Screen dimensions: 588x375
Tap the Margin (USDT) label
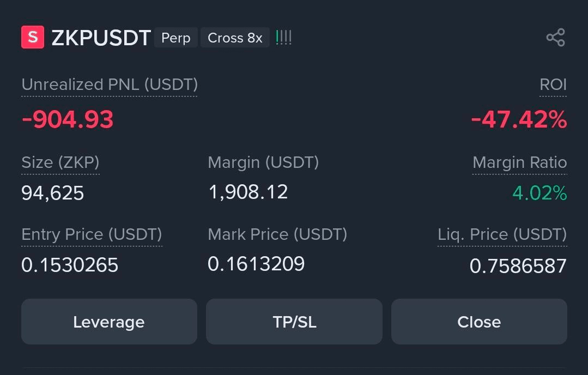coord(263,162)
